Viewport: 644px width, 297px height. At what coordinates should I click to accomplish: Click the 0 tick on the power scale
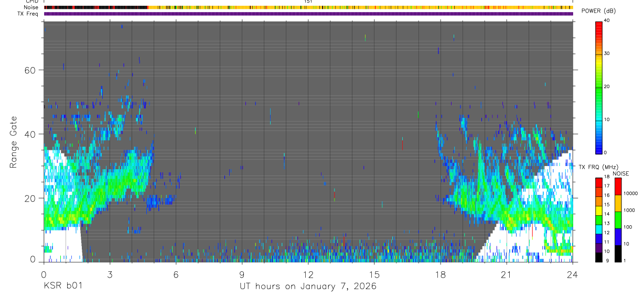605,152
